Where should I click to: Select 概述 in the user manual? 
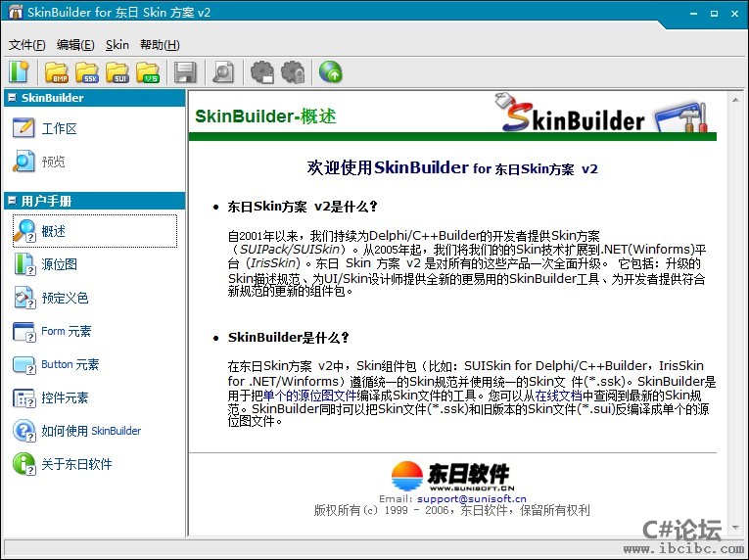[x=95, y=231]
